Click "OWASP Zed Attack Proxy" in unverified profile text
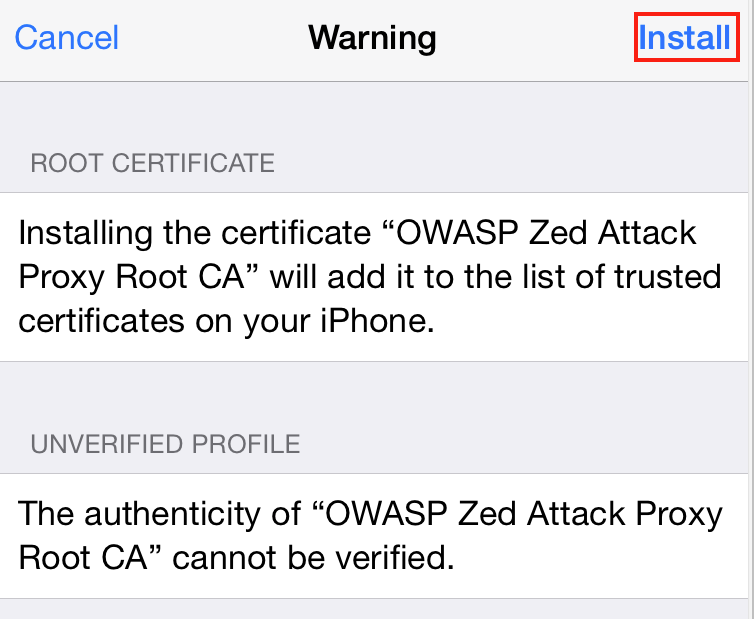The image size is (754, 619). [524, 515]
